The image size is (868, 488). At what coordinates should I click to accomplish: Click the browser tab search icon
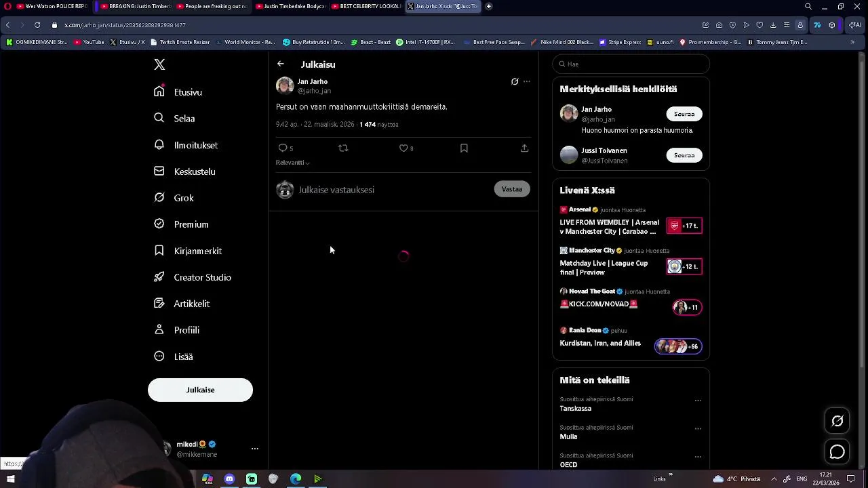[x=808, y=6]
